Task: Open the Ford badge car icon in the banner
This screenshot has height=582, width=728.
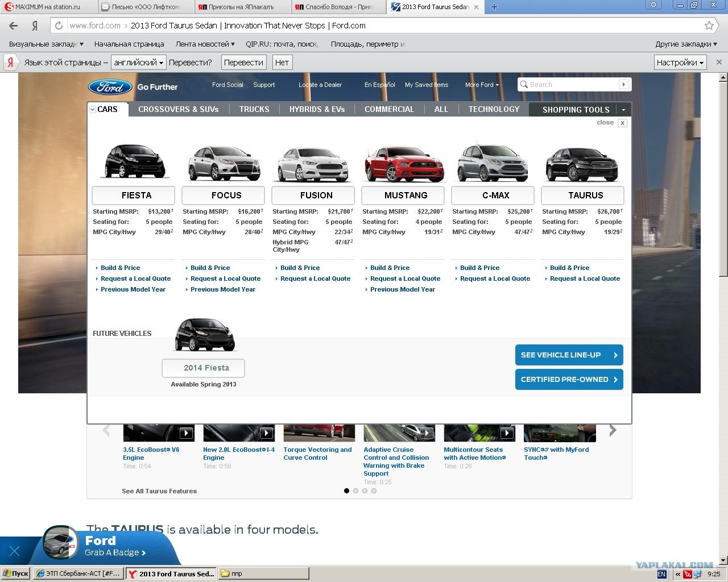Action: click(x=60, y=542)
